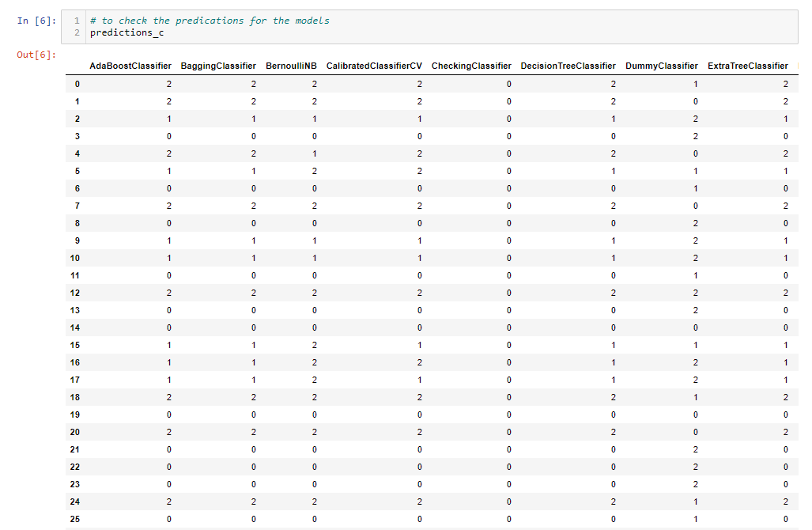Click the DummyClassifier column header
The width and height of the screenshot is (812, 530).
[x=661, y=66]
